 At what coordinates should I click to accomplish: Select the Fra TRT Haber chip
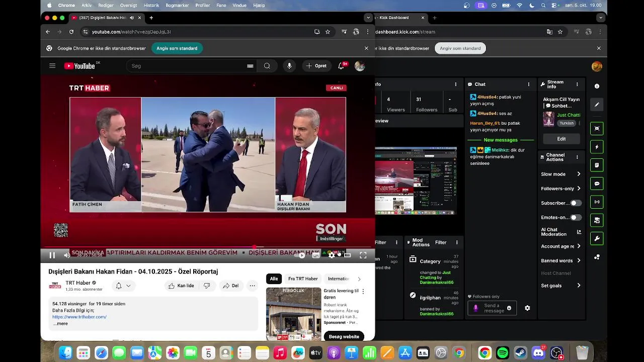click(303, 279)
